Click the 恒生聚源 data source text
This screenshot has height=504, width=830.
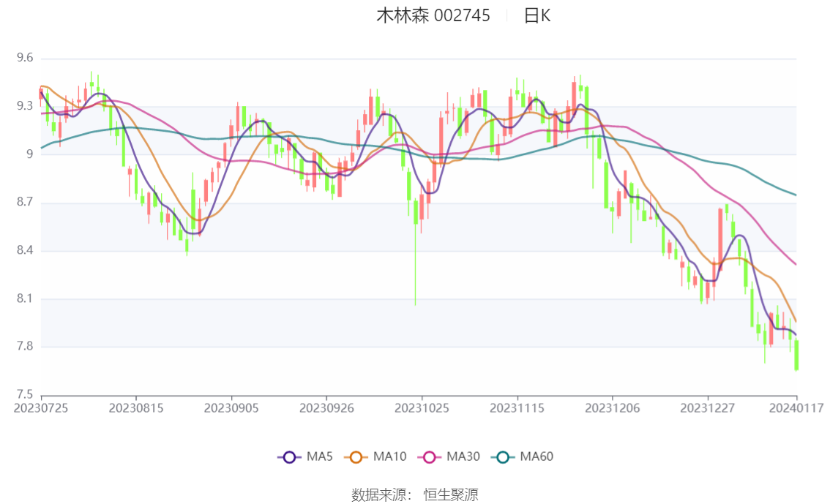click(x=451, y=495)
